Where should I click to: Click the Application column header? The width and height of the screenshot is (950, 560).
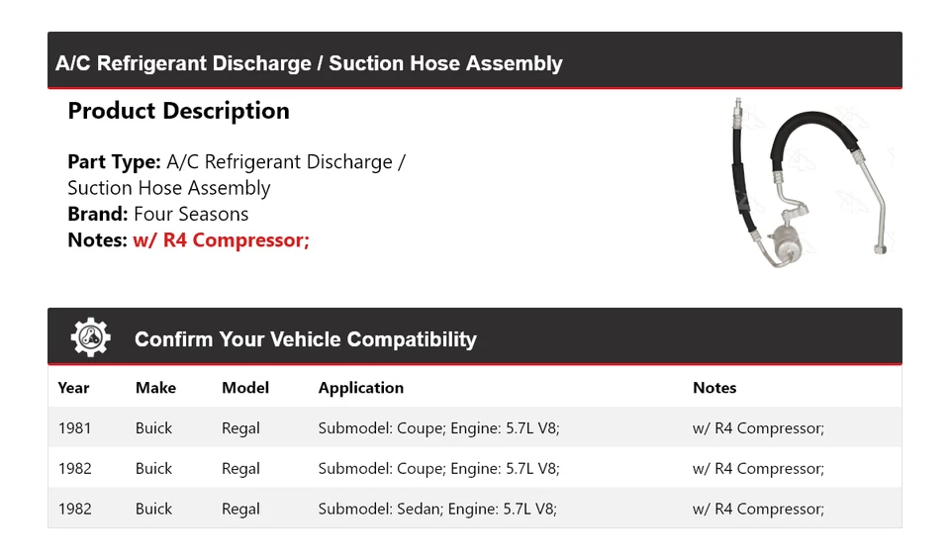point(360,388)
